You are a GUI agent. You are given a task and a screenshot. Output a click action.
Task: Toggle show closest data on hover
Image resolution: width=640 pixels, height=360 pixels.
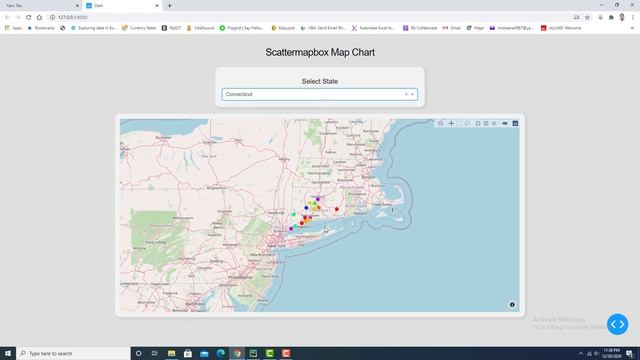click(x=505, y=123)
